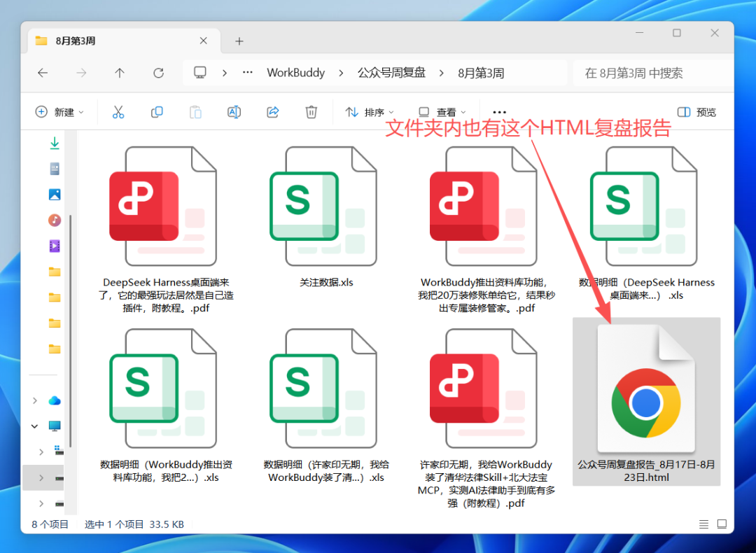756x553 pixels.
Task: Navigate to 公众号周复盘 in breadcrumb
Action: (391, 73)
